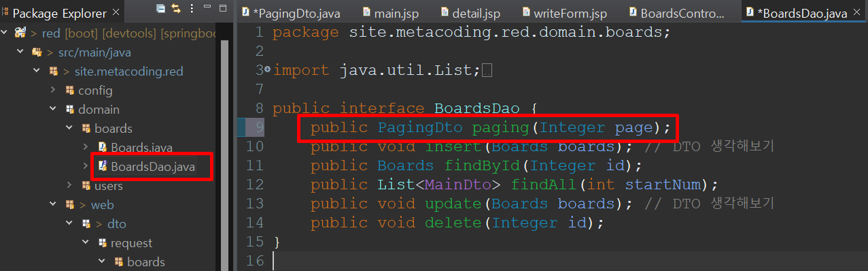The image size is (868, 271).
Task: Click 'insert' method name on line 10
Action: pos(453,146)
